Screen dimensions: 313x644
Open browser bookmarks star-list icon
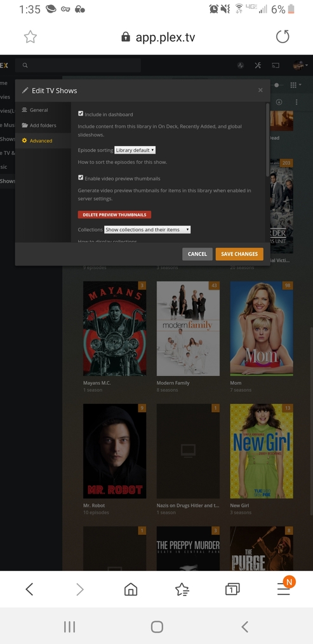pos(182,589)
